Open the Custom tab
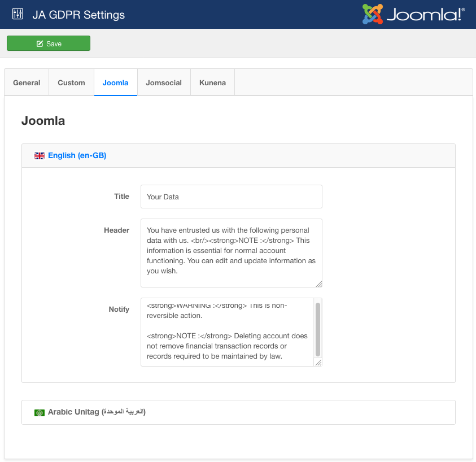 coord(71,82)
